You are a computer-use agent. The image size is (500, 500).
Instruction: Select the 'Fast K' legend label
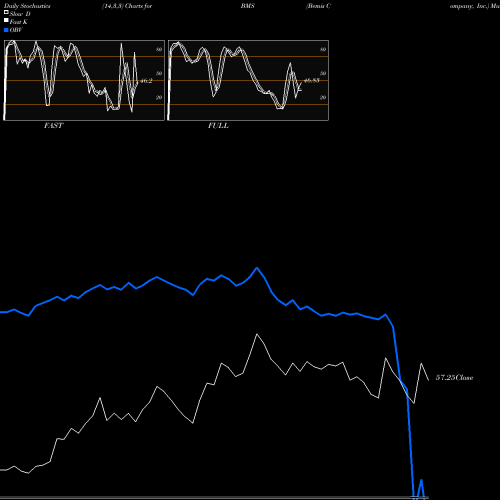coord(19,22)
